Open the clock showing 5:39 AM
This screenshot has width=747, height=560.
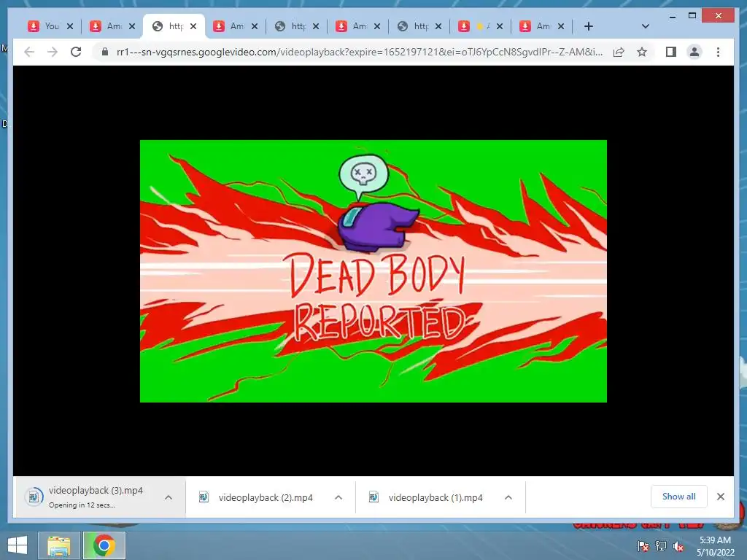715,546
